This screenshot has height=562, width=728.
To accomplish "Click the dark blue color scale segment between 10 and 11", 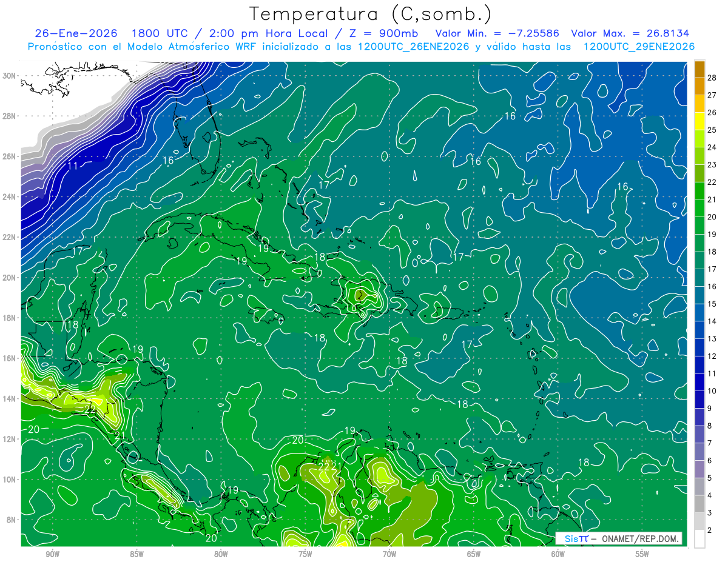I will pyautogui.click(x=700, y=382).
